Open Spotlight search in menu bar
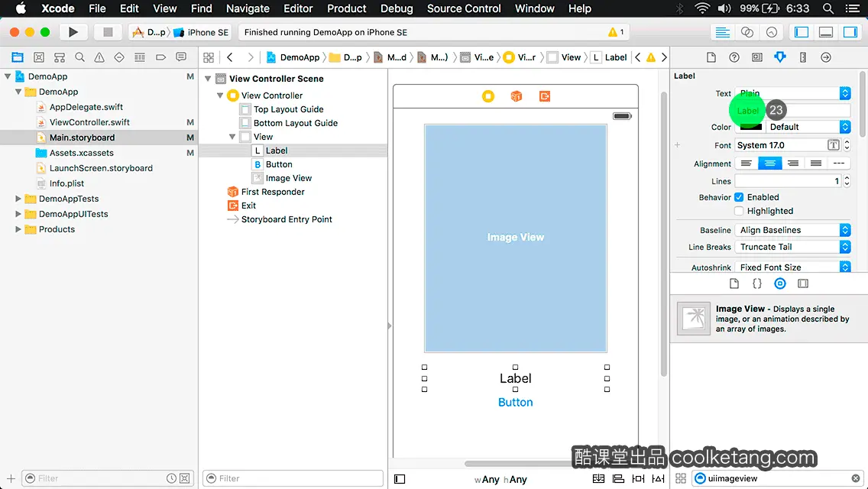The width and height of the screenshot is (868, 489). pyautogui.click(x=828, y=8)
